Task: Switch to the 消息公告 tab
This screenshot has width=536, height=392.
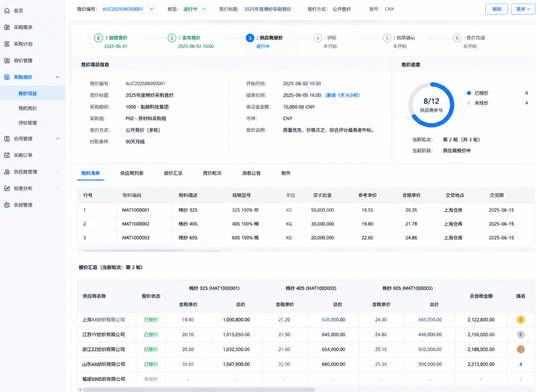Action: [x=251, y=173]
